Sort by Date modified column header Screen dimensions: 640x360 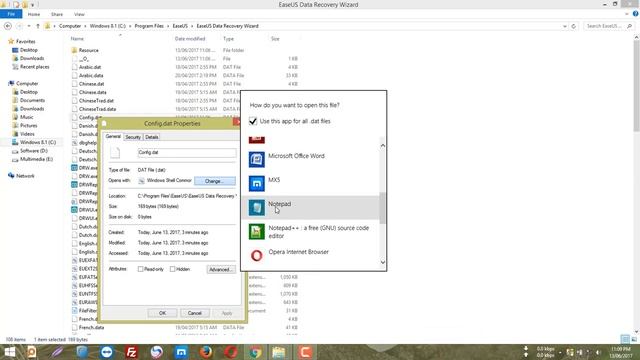point(190,39)
